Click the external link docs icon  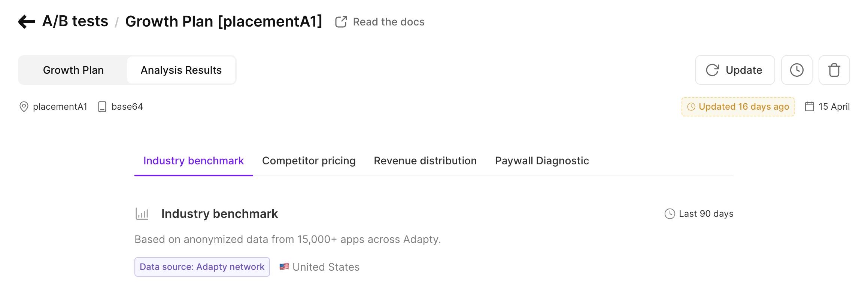click(341, 22)
